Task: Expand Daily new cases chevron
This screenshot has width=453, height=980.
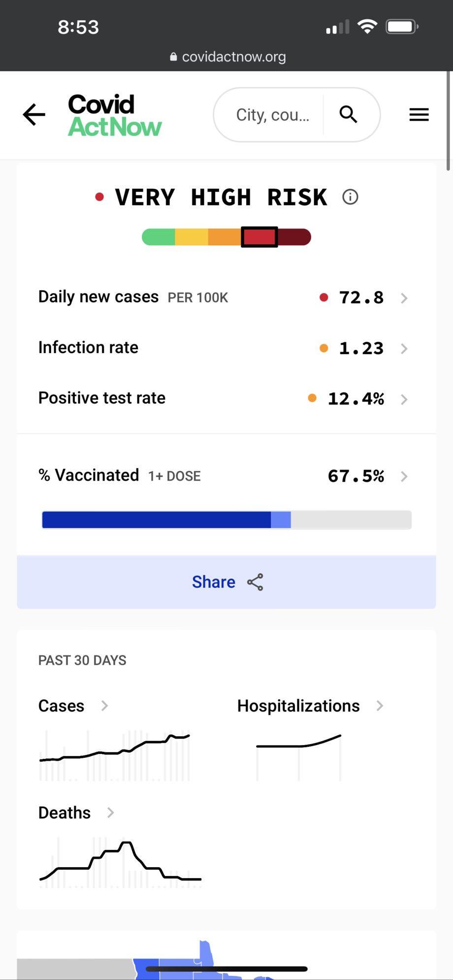Action: pos(404,298)
